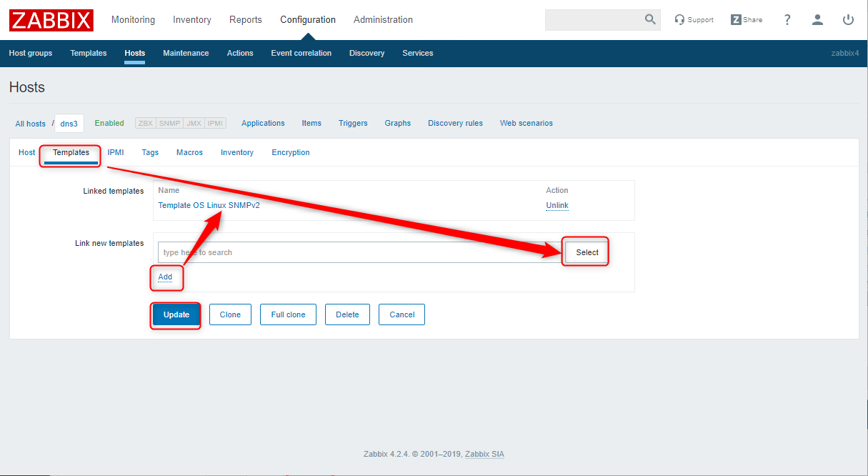
Task: Go to Hosts submenu item
Action: [134, 53]
